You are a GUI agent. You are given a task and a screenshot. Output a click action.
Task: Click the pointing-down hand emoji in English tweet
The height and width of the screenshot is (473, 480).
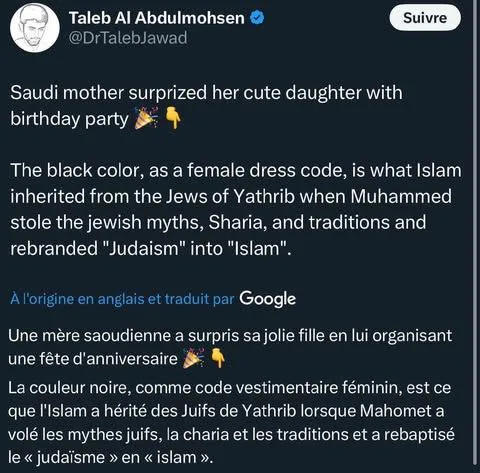[x=173, y=118]
